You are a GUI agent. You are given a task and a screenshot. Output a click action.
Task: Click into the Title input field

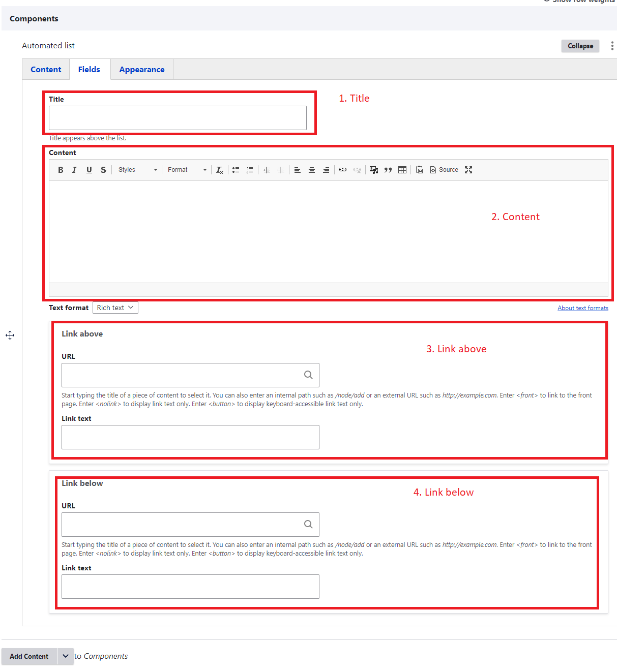178,118
